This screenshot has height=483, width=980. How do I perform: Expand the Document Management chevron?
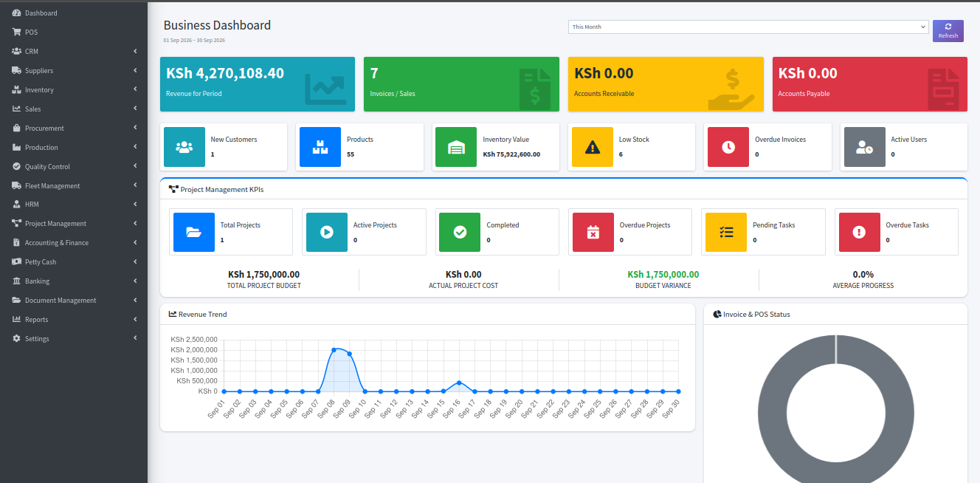tap(136, 301)
